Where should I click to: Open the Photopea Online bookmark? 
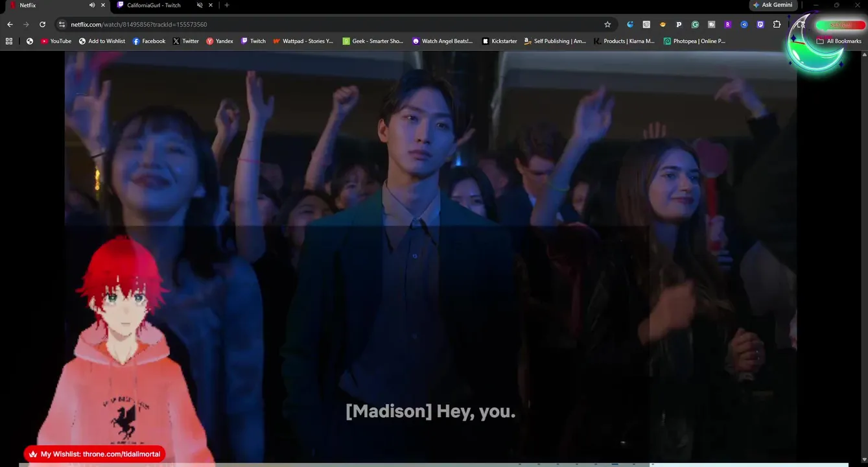(x=694, y=41)
